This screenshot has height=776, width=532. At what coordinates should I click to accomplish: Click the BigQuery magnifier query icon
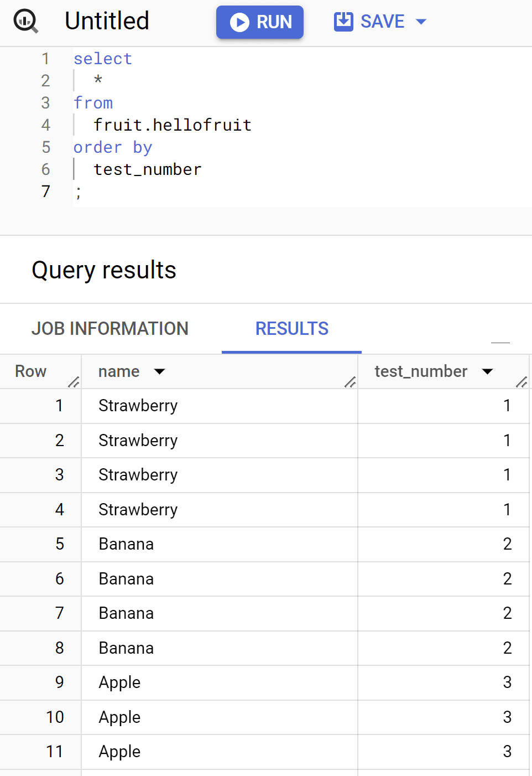(25, 21)
